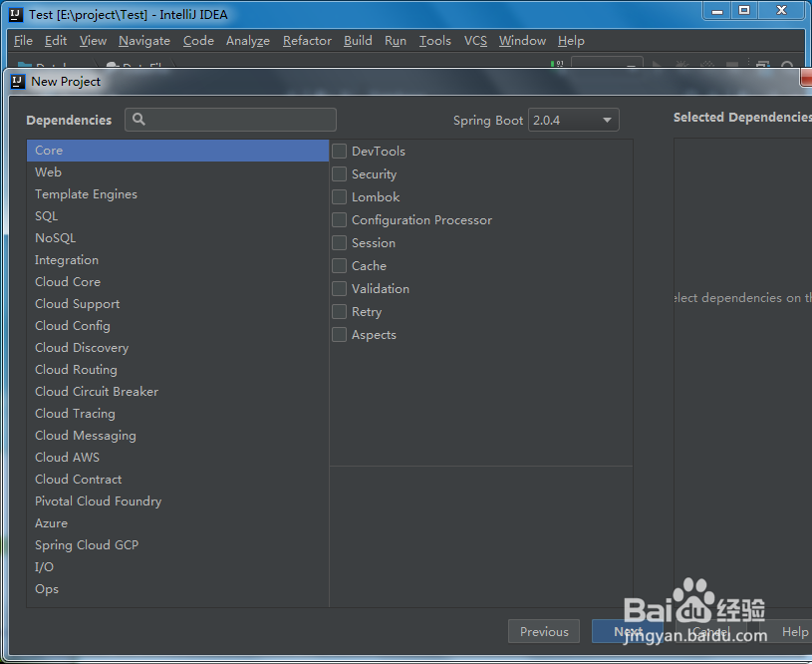The height and width of the screenshot is (664, 812).
Task: Select the Cloud Messaging category
Action: (177, 436)
